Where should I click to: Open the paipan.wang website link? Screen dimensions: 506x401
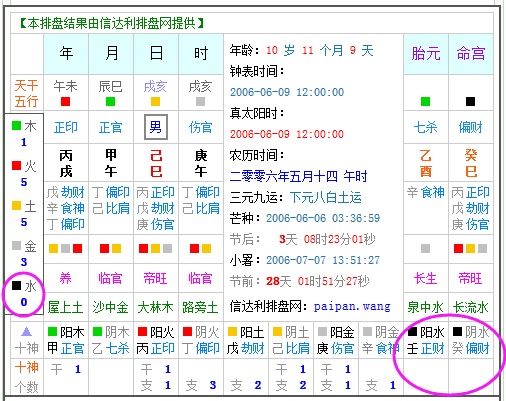coord(352,306)
